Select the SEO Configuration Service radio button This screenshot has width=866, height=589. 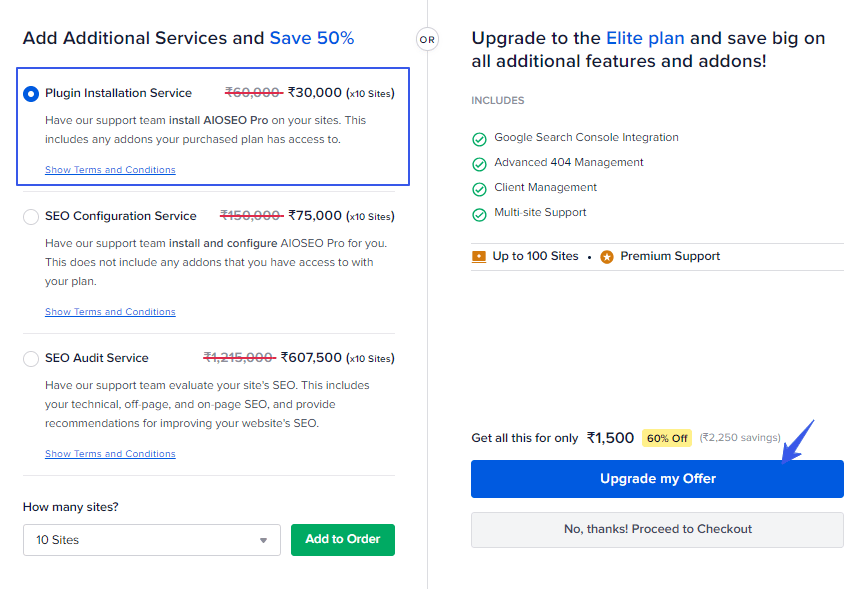(31, 217)
